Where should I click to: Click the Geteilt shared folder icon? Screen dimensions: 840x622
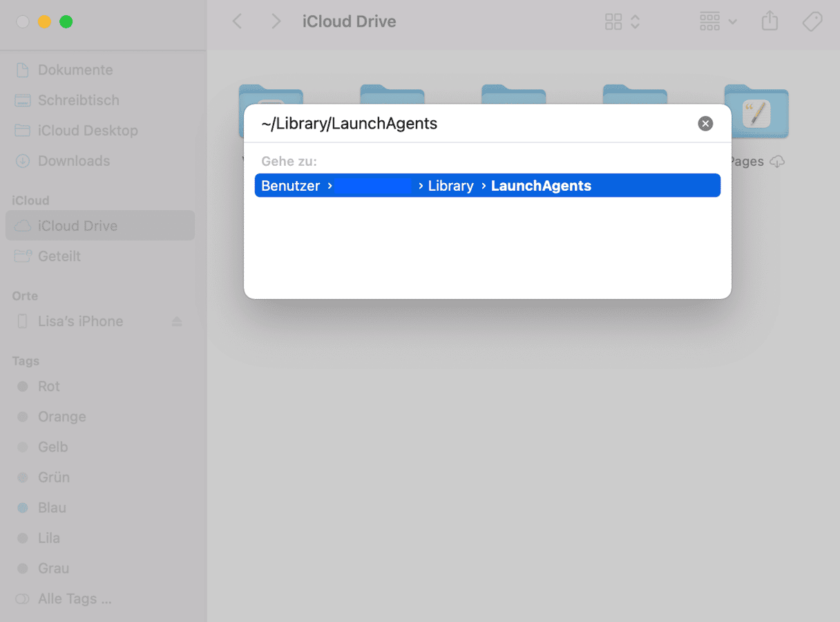coord(23,256)
